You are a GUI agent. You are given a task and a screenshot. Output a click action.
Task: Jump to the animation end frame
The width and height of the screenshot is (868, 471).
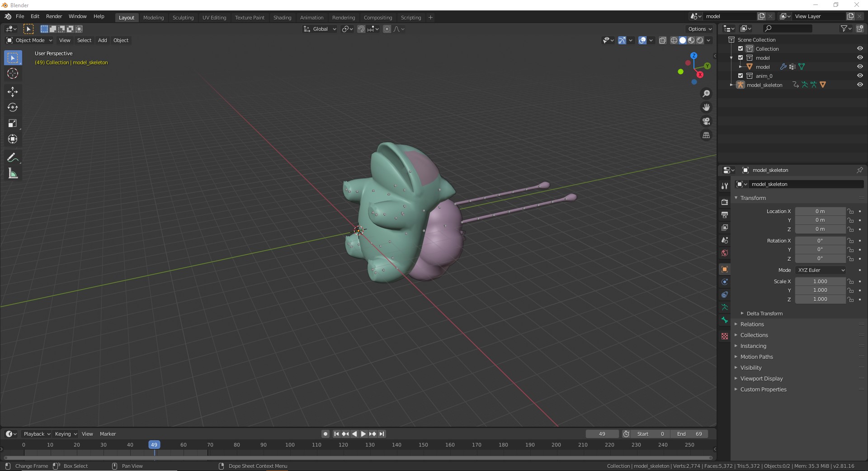(382, 434)
